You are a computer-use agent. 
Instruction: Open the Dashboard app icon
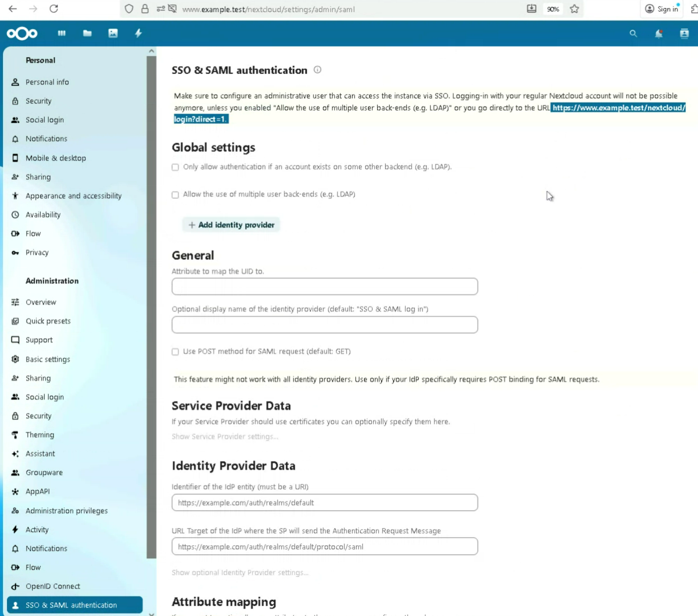tap(62, 33)
